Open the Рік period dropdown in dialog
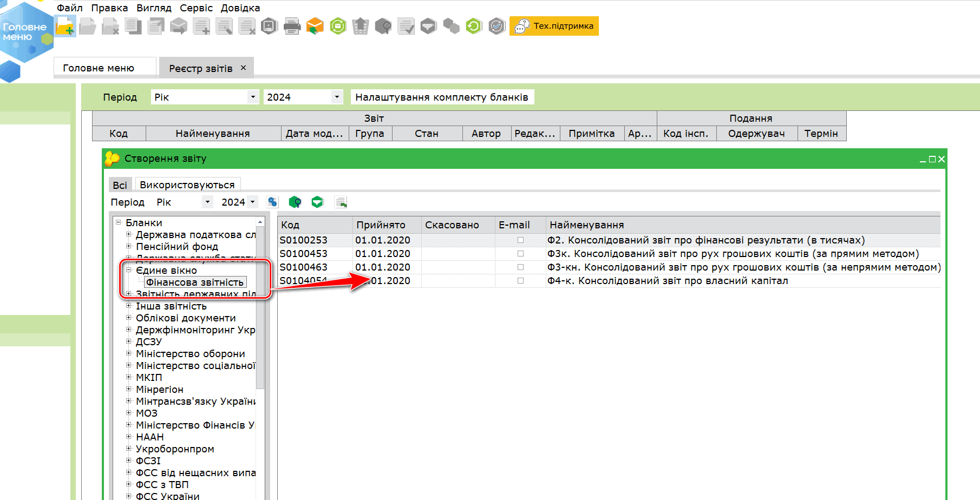The height and width of the screenshot is (500, 980). pos(207,202)
